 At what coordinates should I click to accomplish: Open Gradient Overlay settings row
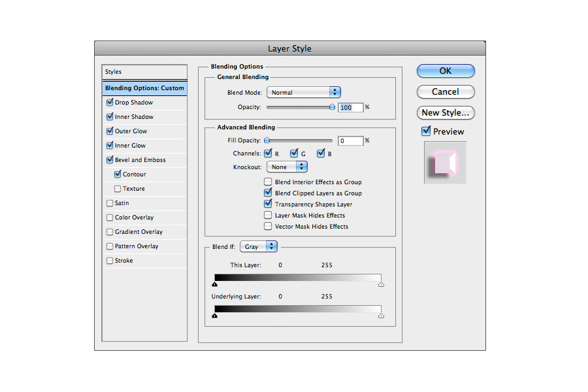point(144,232)
